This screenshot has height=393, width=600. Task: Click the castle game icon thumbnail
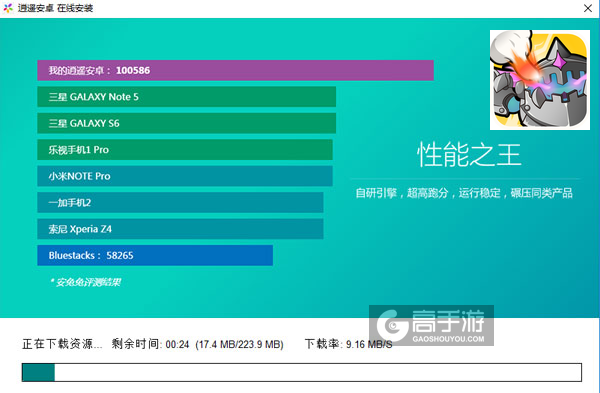pos(540,80)
